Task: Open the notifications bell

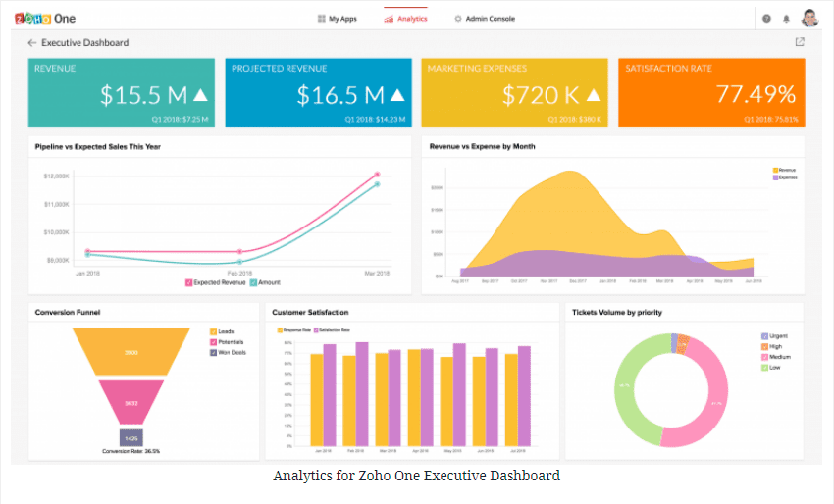Action: [x=786, y=19]
